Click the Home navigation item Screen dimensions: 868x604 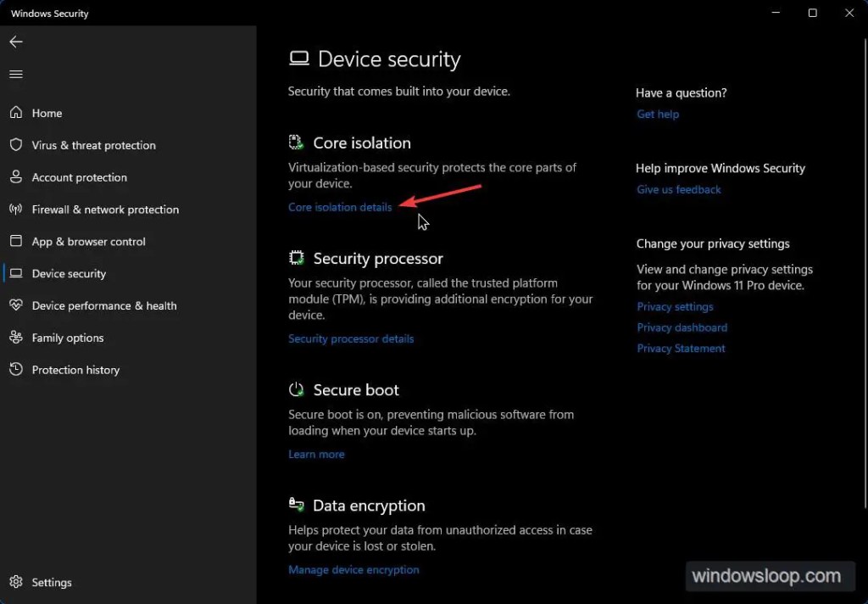pos(47,113)
